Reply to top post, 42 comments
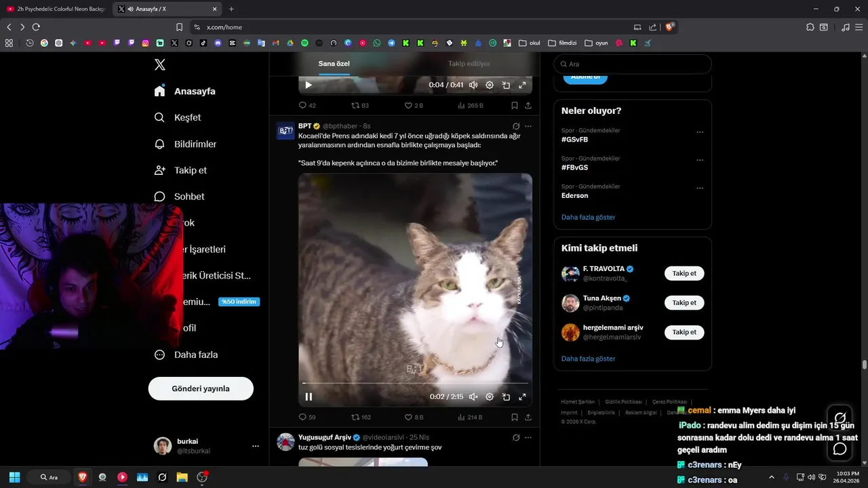 coord(307,106)
